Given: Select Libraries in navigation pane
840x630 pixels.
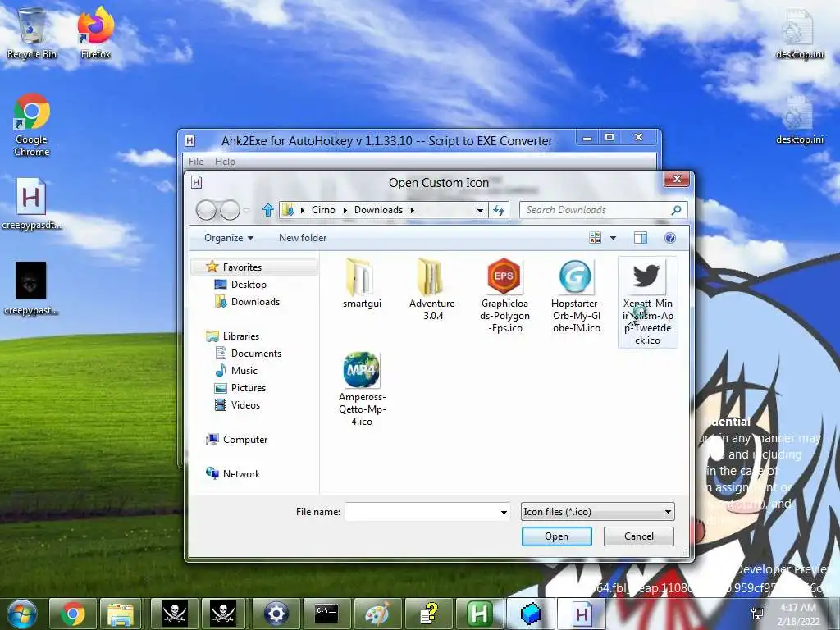Looking at the screenshot, I should tap(240, 336).
